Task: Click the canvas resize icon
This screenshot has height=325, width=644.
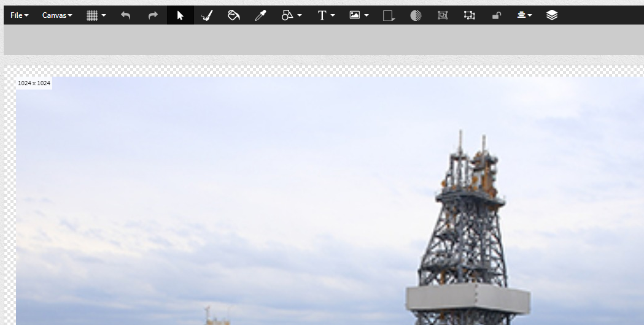Action: pos(389,15)
